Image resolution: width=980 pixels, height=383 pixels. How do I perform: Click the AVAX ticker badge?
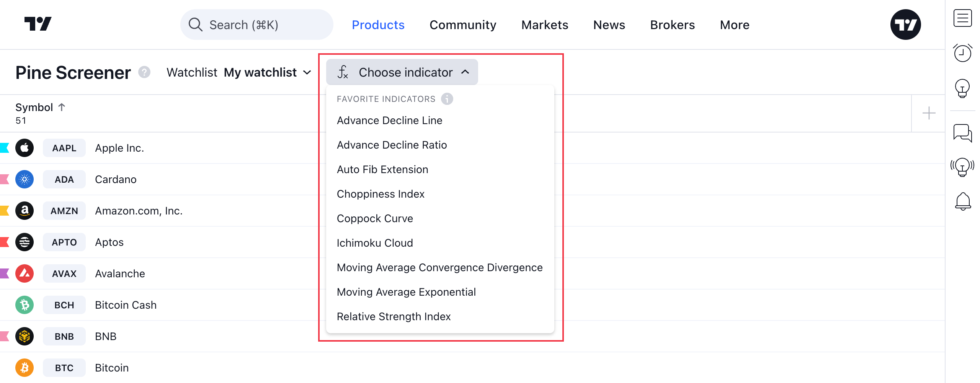[x=64, y=273]
